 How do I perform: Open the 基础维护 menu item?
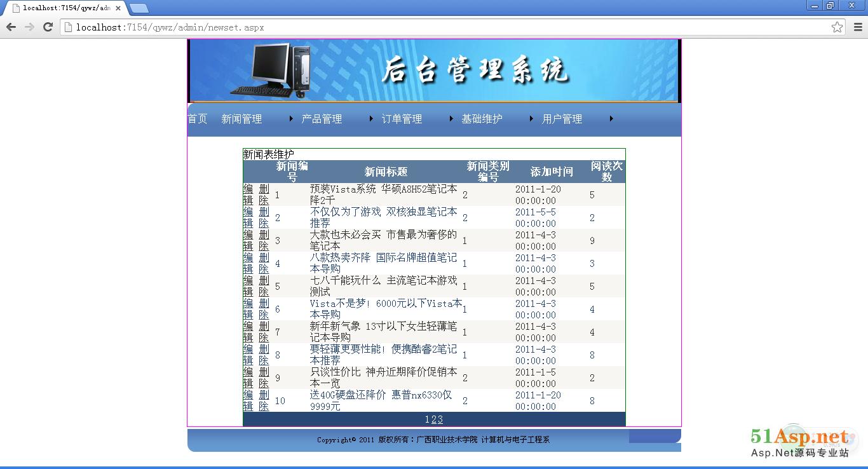coord(482,119)
